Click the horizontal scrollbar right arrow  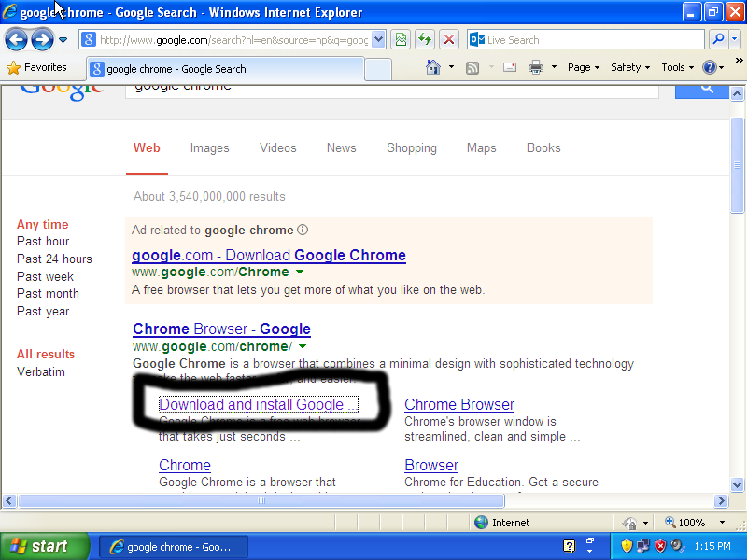[x=721, y=500]
